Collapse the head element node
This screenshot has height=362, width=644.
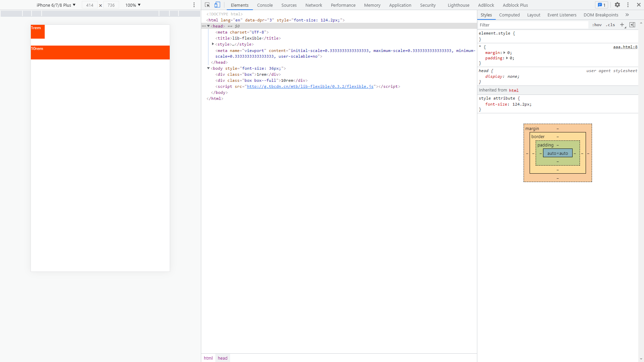coord(208,26)
